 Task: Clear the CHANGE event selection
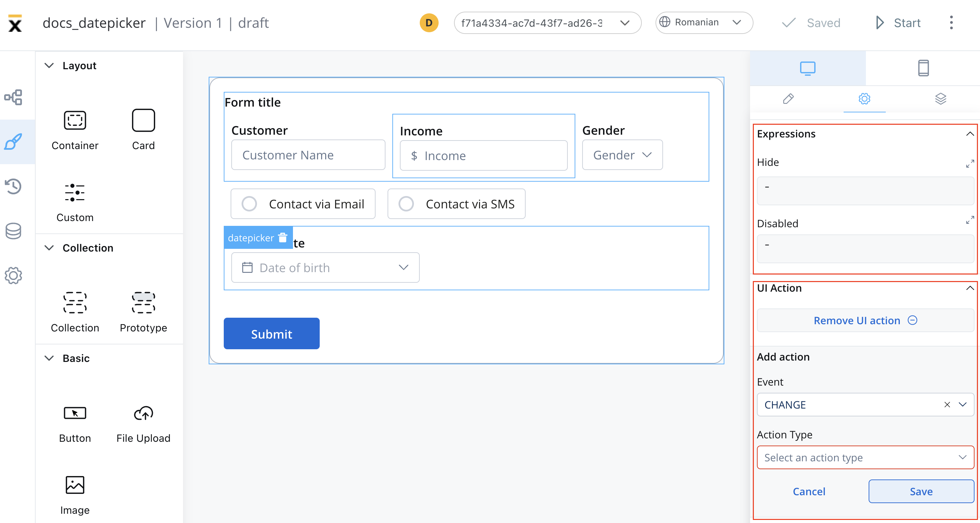pyautogui.click(x=947, y=405)
